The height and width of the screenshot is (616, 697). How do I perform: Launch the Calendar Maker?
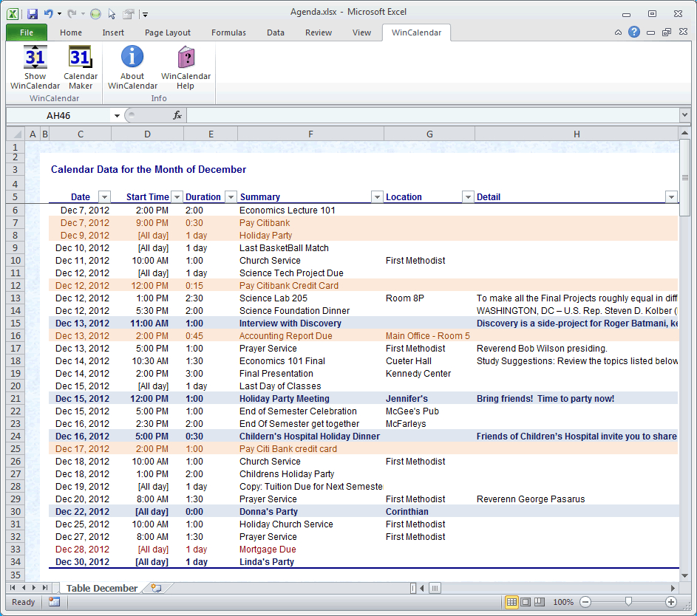[80, 65]
